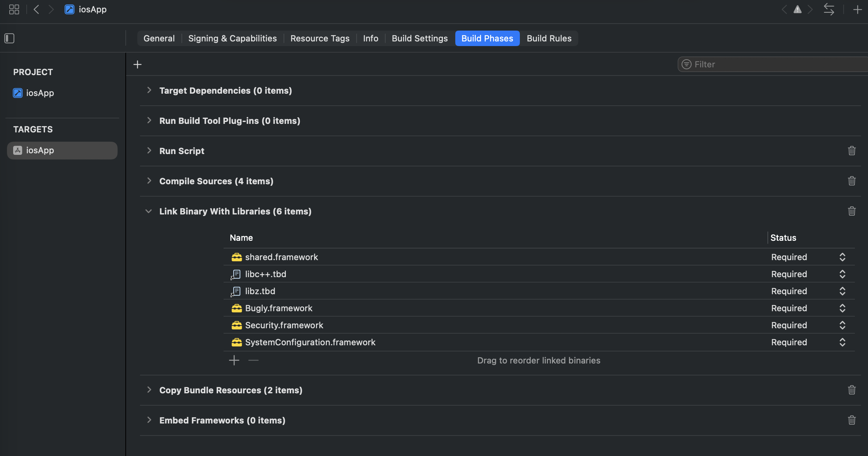
Task: Delete the Compile Sources phase trash icon
Action: coord(851,181)
